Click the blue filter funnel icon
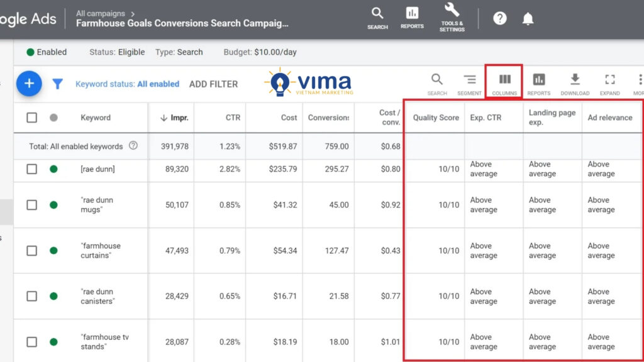This screenshot has height=362, width=644. click(x=57, y=84)
